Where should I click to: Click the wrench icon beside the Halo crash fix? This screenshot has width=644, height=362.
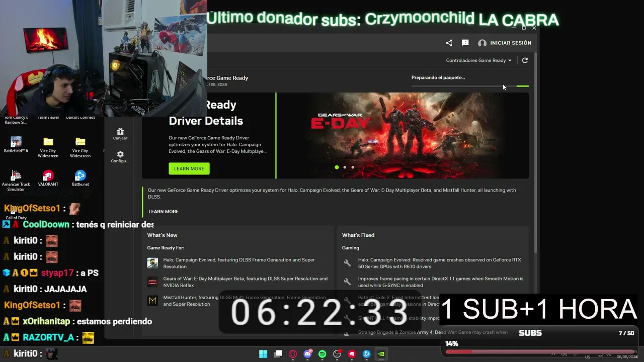point(347,263)
